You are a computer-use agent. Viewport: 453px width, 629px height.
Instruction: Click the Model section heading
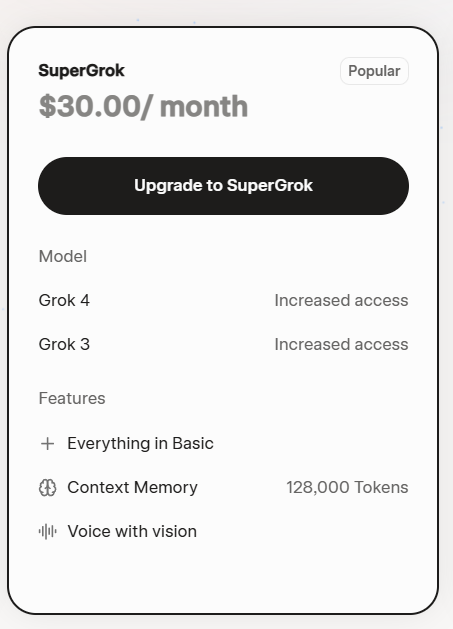pos(63,256)
